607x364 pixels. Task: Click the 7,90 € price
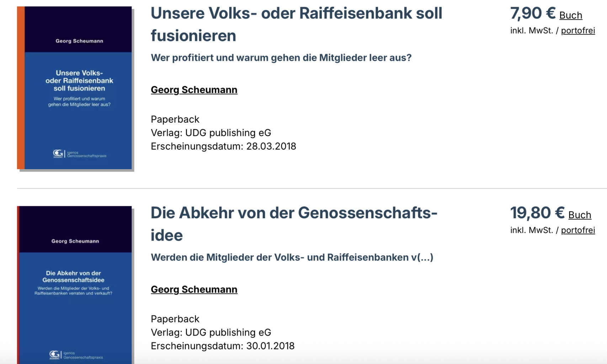pos(533,14)
